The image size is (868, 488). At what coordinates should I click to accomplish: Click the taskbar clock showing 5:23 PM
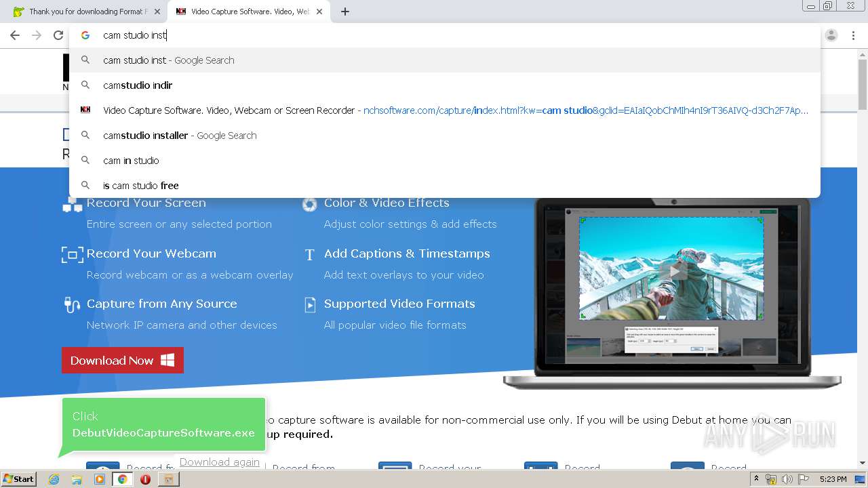(x=833, y=479)
